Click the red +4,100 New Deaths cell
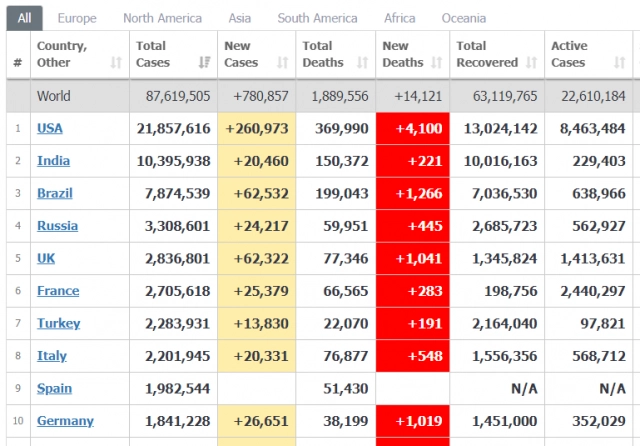This screenshot has width=640, height=446. 410,128
